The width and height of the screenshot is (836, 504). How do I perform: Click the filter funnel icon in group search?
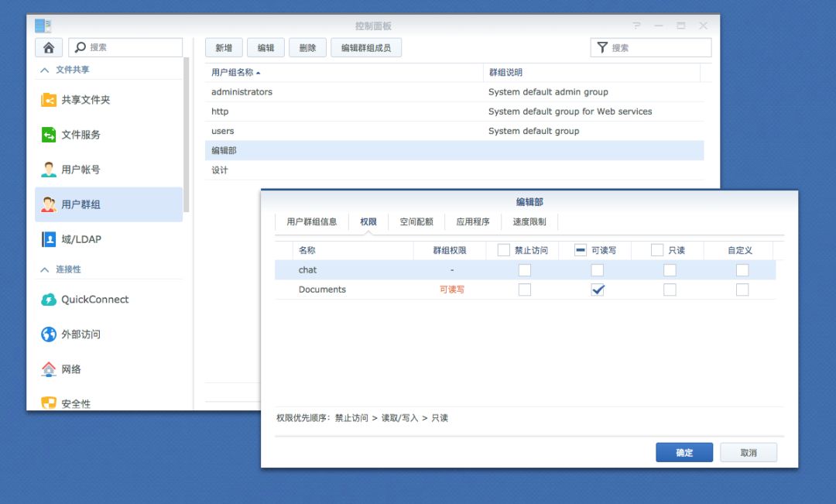pyautogui.click(x=602, y=47)
